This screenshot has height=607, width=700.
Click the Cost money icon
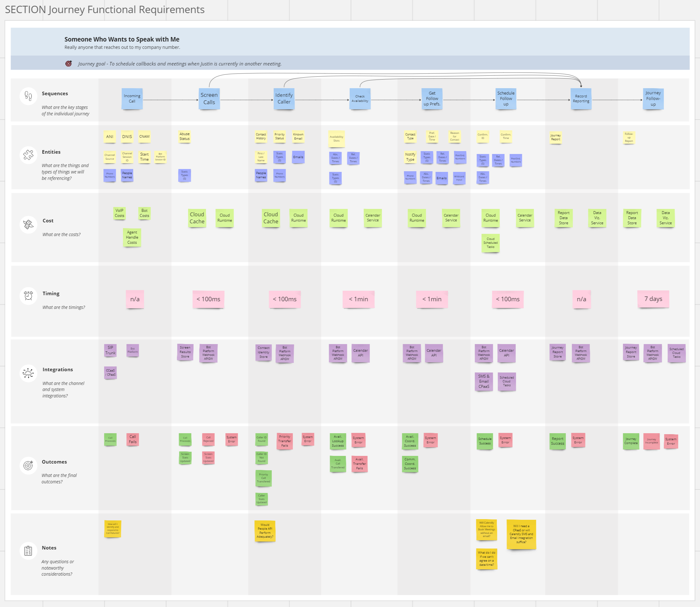[x=28, y=224]
